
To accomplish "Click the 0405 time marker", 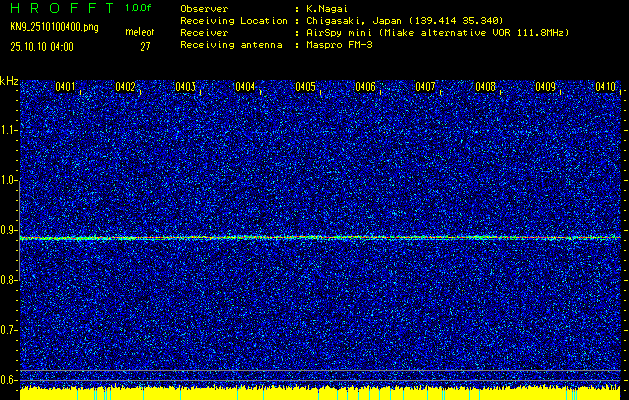I will click(306, 88).
